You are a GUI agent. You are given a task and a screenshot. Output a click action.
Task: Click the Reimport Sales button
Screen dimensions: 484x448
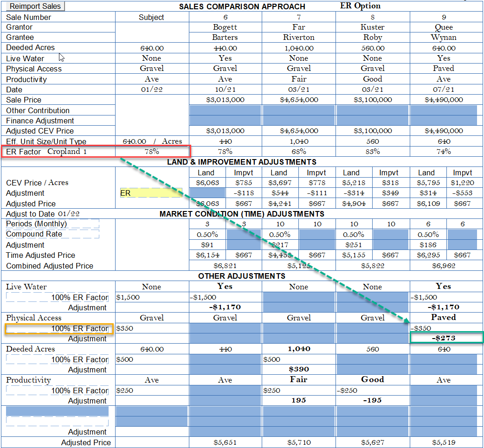point(35,6)
